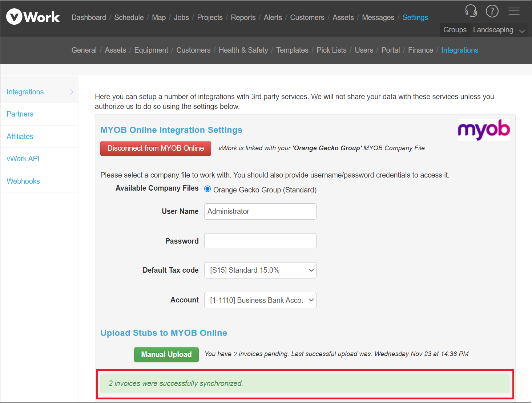The height and width of the screenshot is (403, 532).
Task: Switch to the General settings tab
Action: [x=84, y=50]
